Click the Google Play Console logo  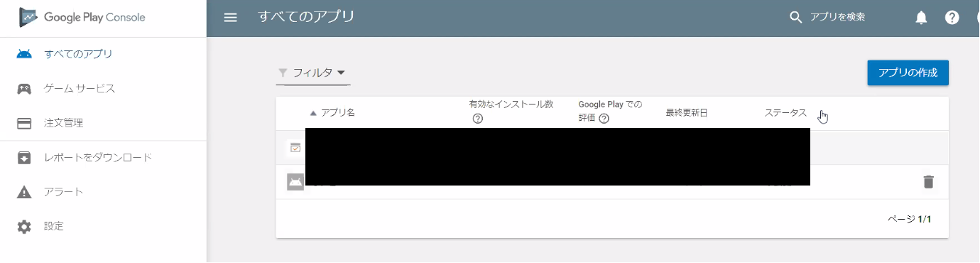pos(82,17)
